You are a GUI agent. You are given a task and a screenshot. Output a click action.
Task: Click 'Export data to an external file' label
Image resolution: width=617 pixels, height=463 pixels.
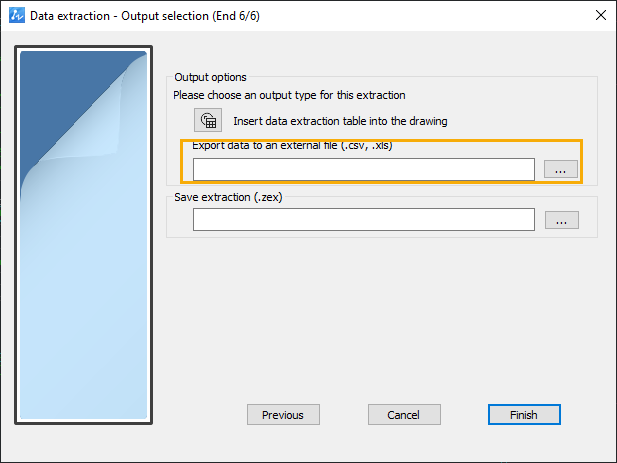coord(292,145)
